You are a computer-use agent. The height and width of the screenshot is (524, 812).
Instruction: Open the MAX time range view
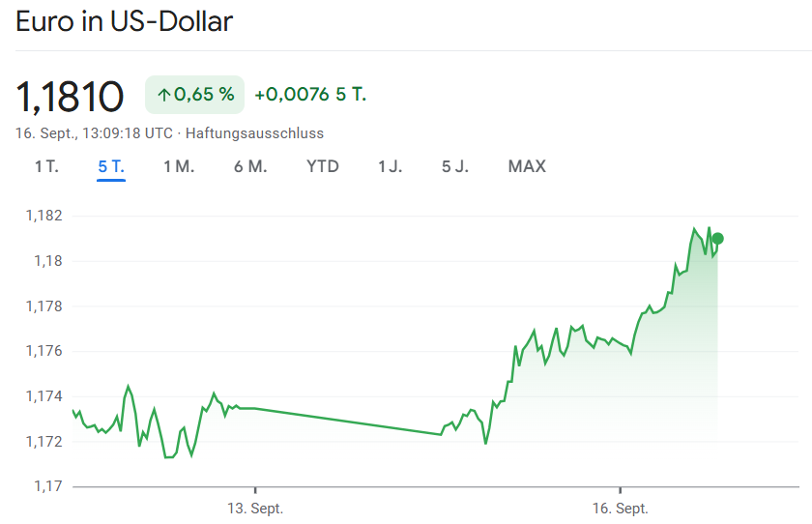(x=527, y=166)
